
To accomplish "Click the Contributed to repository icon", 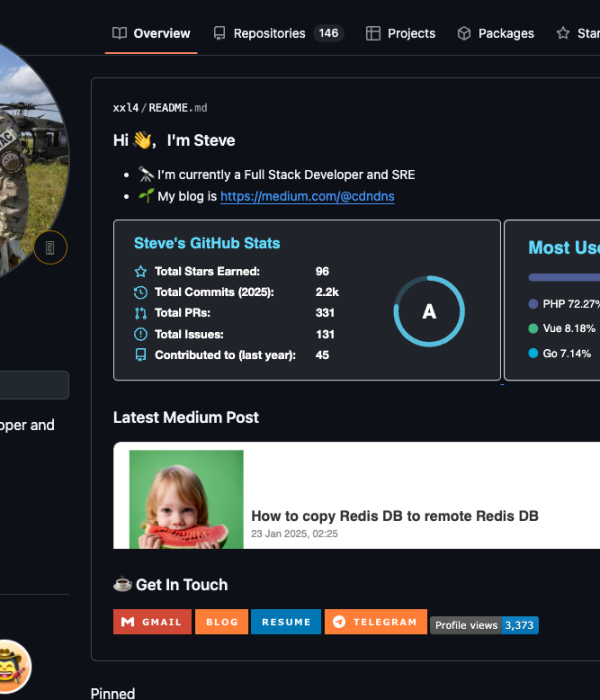I will click(140, 355).
